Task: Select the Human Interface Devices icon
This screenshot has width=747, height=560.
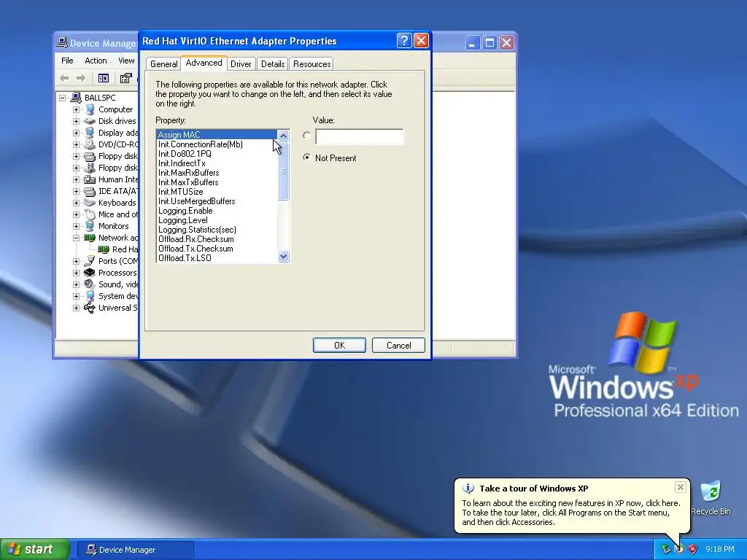Action: [90, 179]
